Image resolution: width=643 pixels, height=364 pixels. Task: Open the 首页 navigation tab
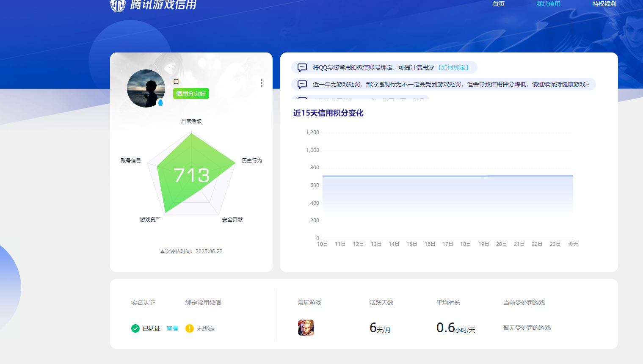pos(499,4)
